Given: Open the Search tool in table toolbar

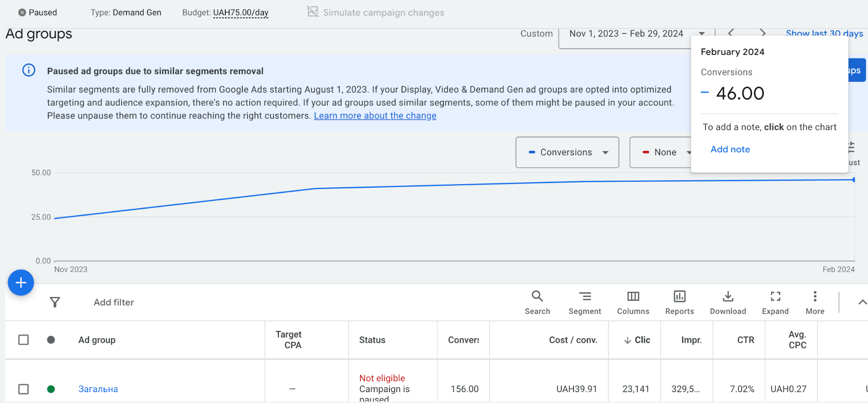Looking at the screenshot, I should pyautogui.click(x=537, y=303).
